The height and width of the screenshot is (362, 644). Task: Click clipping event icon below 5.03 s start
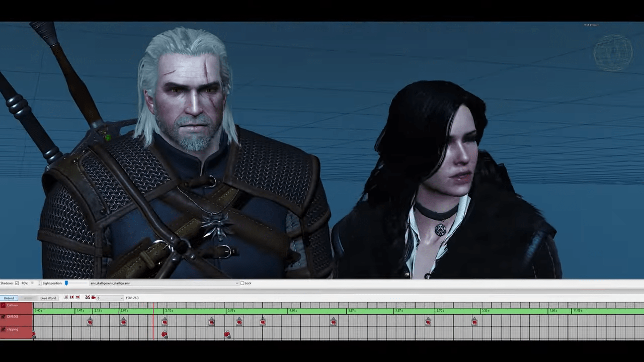coord(227,334)
